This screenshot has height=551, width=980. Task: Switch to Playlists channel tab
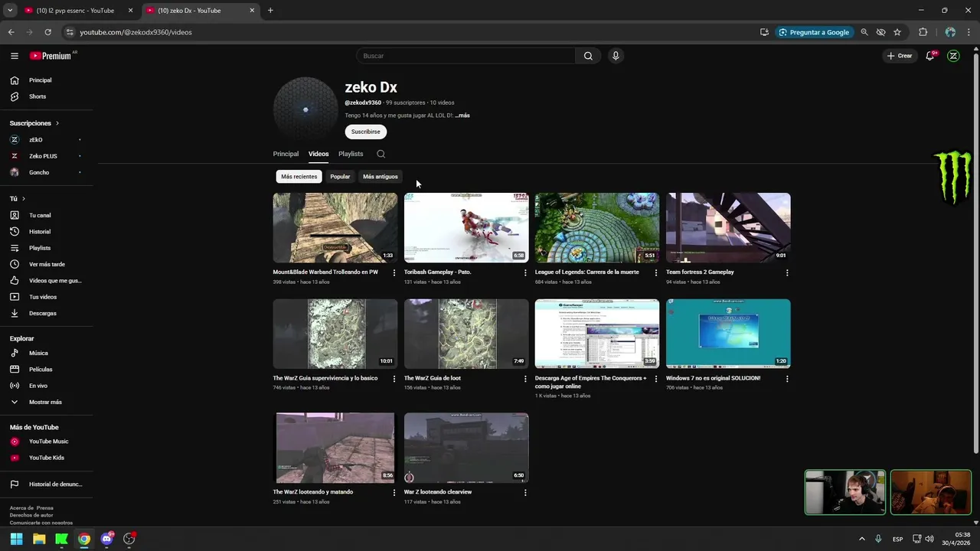[x=351, y=154]
